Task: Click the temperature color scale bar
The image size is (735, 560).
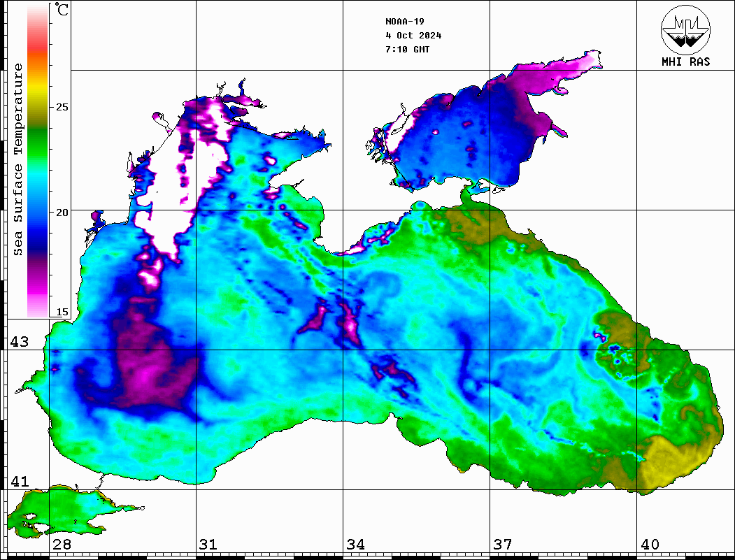Action: pos(38,160)
